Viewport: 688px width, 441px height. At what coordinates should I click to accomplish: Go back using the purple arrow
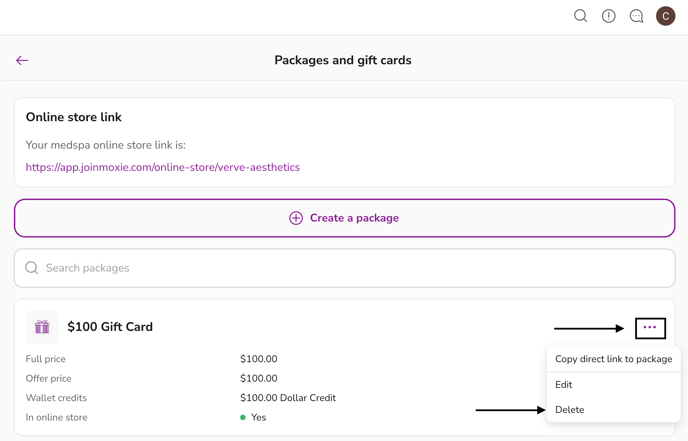pyautogui.click(x=22, y=61)
